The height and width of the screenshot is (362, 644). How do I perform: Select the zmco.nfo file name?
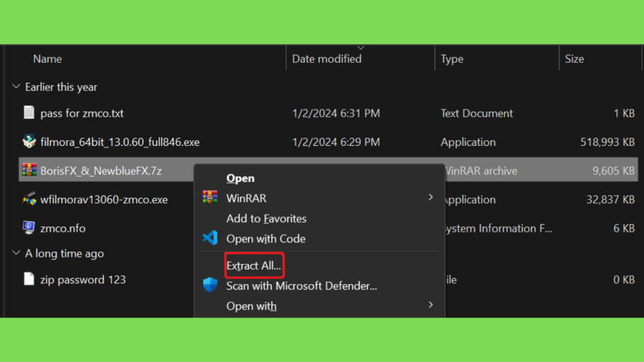point(63,228)
